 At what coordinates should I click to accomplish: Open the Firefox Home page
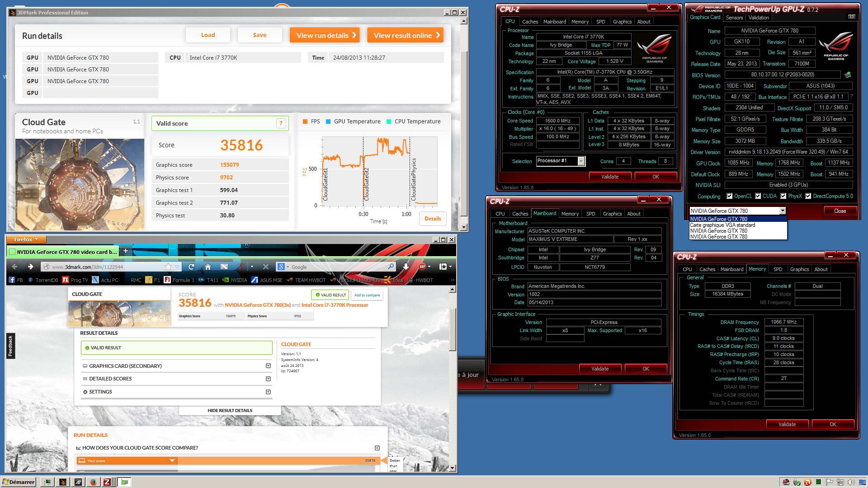tap(208, 267)
